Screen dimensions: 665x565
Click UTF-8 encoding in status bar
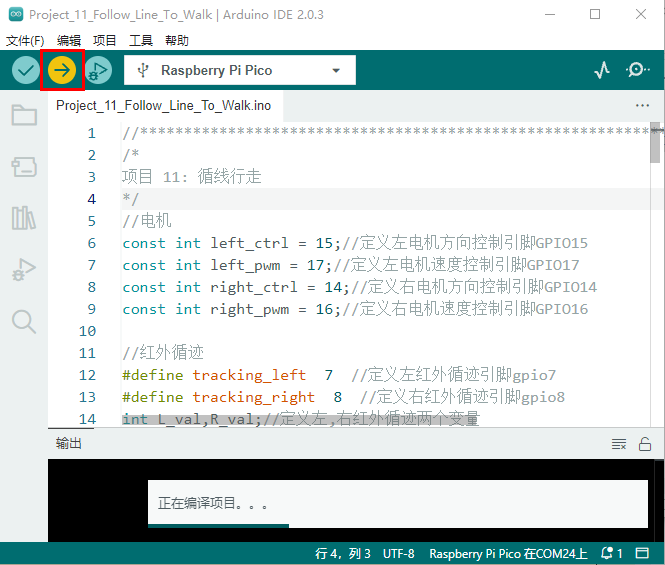[x=399, y=554]
